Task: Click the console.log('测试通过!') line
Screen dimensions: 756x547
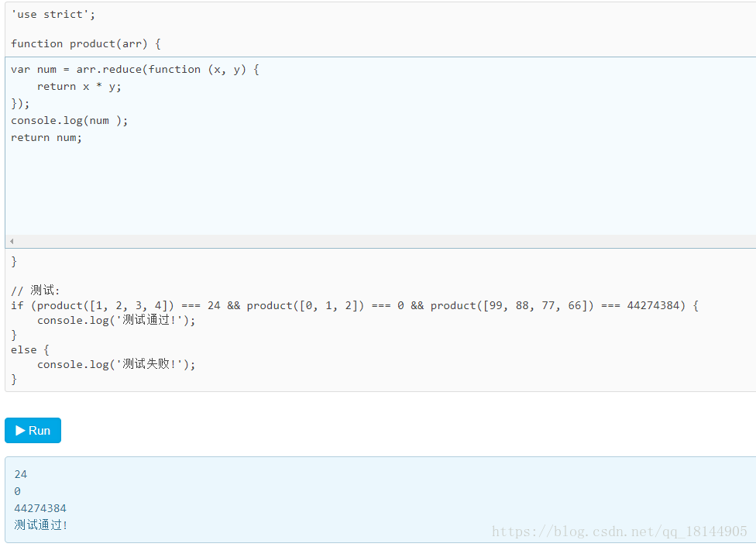Action: point(116,320)
